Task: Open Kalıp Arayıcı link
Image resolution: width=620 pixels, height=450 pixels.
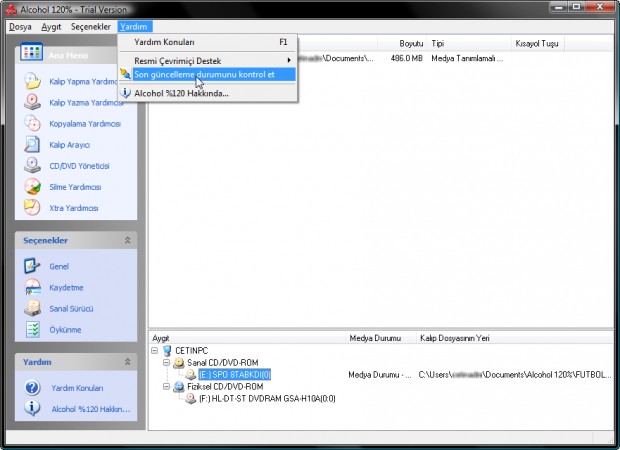Action: click(x=70, y=145)
